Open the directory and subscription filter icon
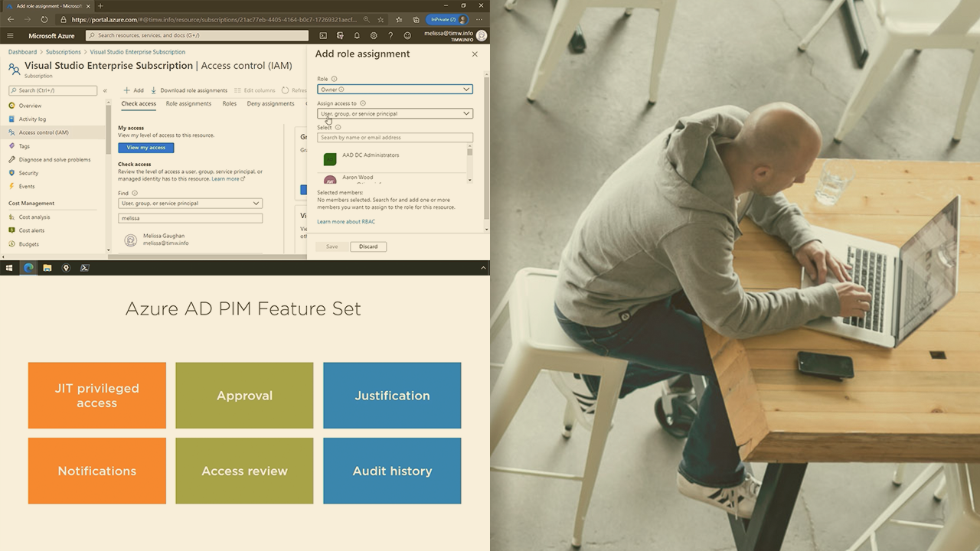 coord(340,35)
